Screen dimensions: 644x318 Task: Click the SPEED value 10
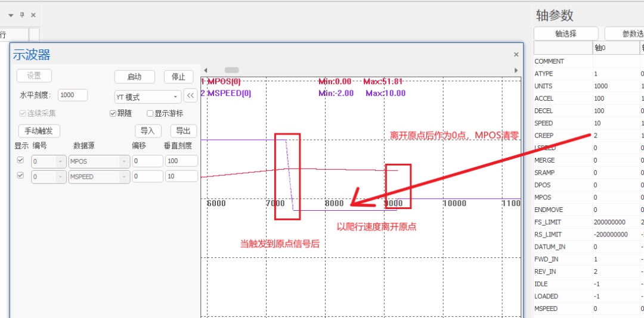[x=597, y=123]
